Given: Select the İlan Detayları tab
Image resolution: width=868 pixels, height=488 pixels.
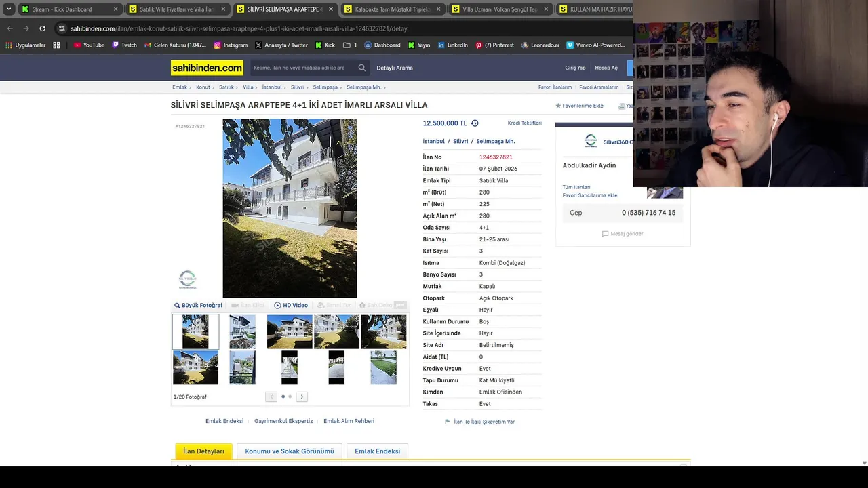Looking at the screenshot, I should click(203, 451).
